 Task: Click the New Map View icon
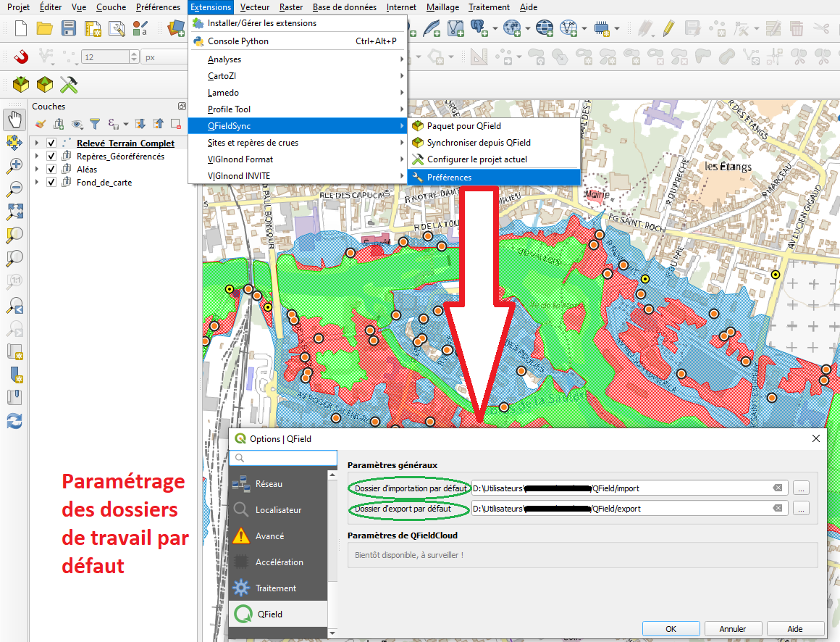14,351
